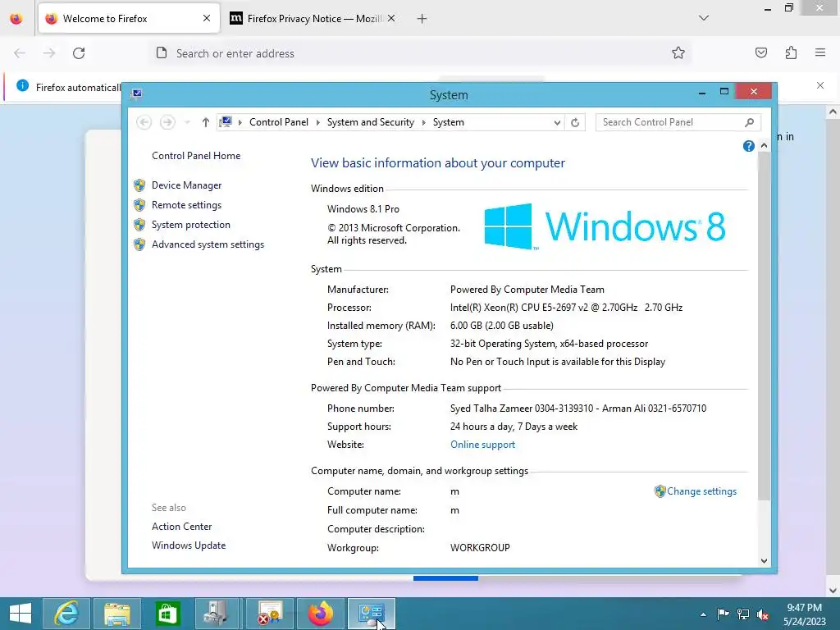
Task: Click Firefox page scrollbar up arrow
Action: click(833, 112)
